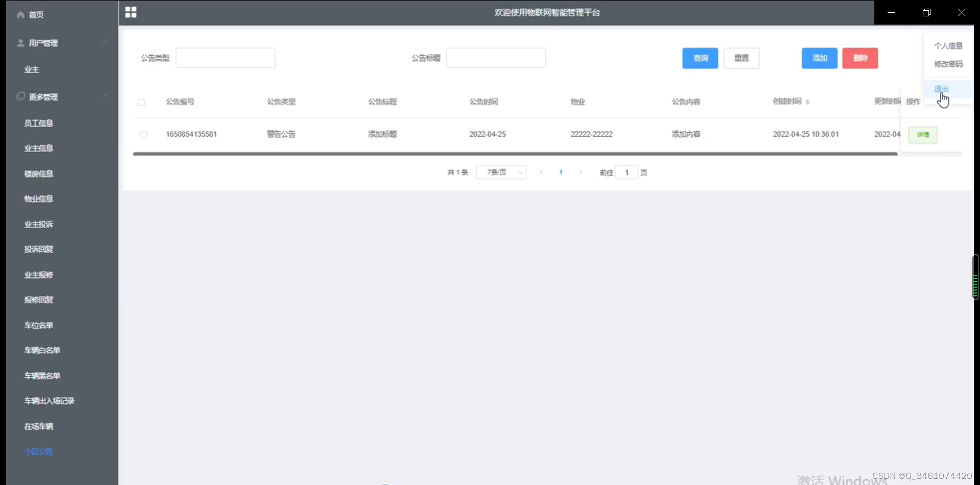
Task: Click the grid menu icon in header
Action: 131,12
